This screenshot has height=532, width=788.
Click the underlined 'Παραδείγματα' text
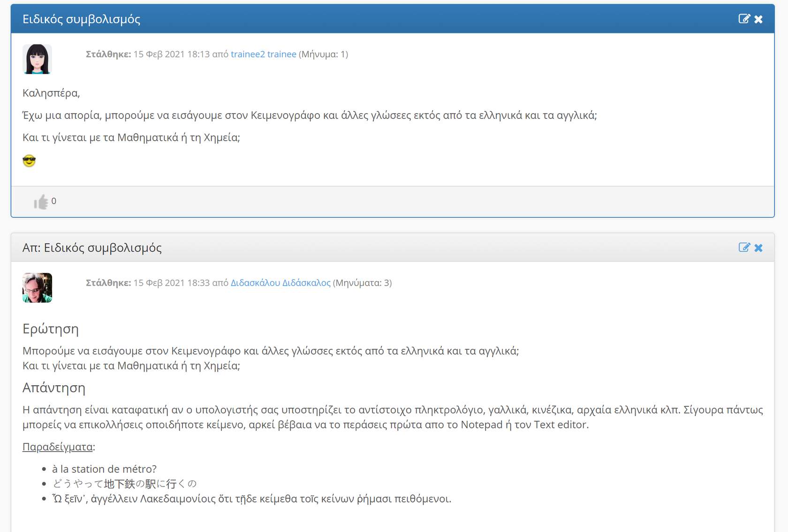pyautogui.click(x=58, y=447)
